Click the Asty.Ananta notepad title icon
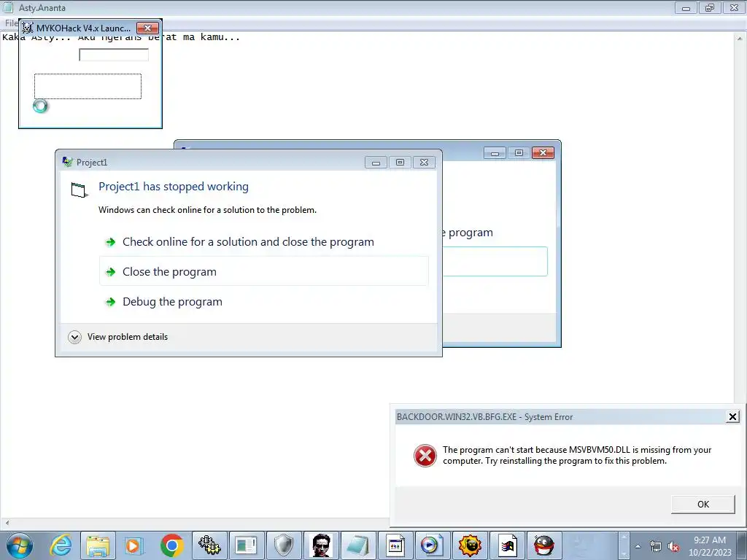This screenshot has width=747, height=560. click(8, 7)
